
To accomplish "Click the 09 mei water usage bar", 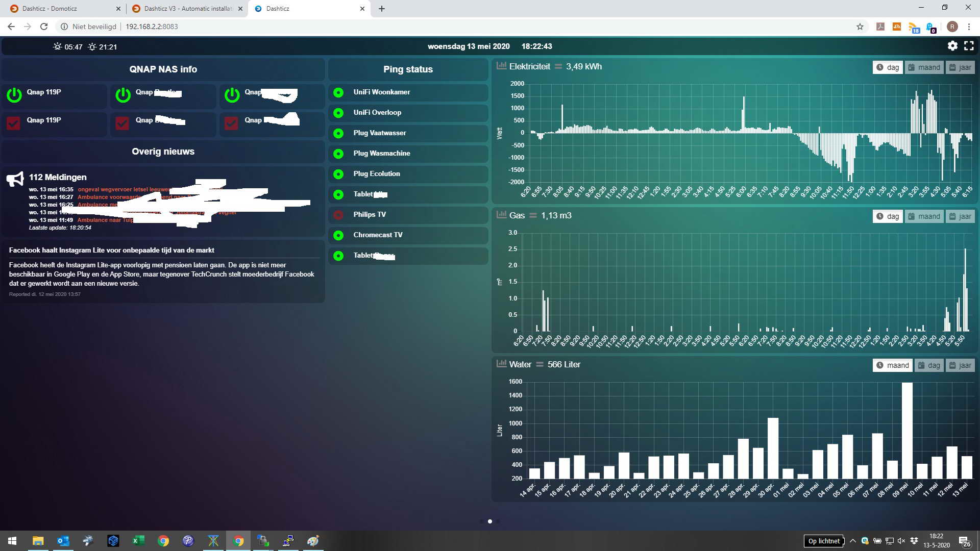I will pos(907,430).
